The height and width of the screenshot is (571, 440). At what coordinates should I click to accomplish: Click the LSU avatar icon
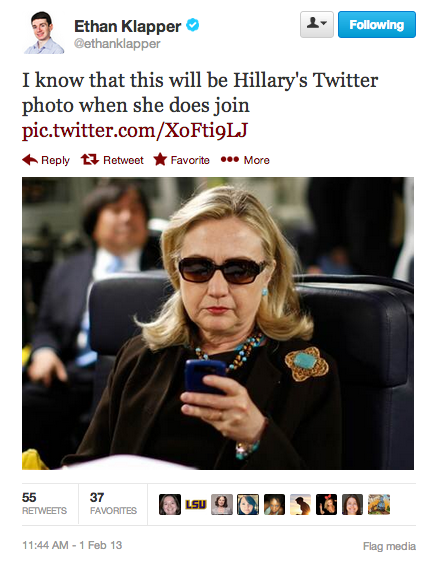pos(196,504)
